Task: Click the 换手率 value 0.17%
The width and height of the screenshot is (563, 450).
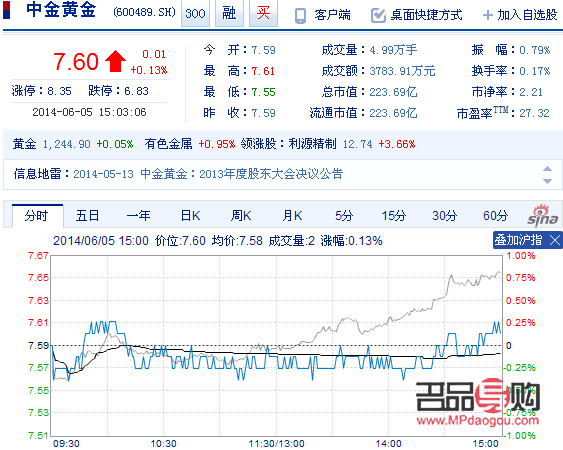Action: [x=535, y=71]
